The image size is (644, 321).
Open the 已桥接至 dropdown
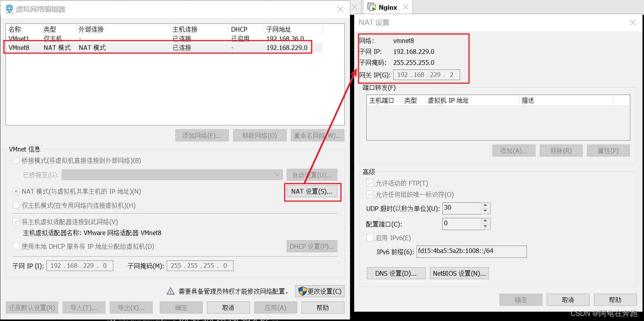pyautogui.click(x=172, y=175)
